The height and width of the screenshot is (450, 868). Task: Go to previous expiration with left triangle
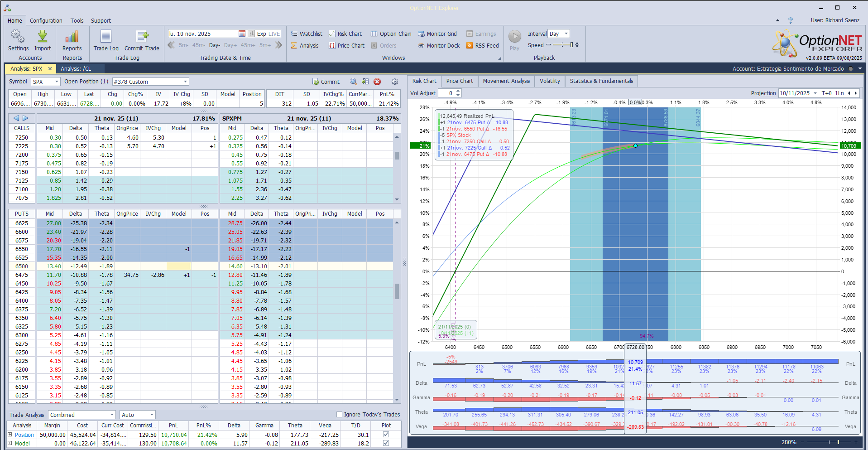[x=16, y=118]
